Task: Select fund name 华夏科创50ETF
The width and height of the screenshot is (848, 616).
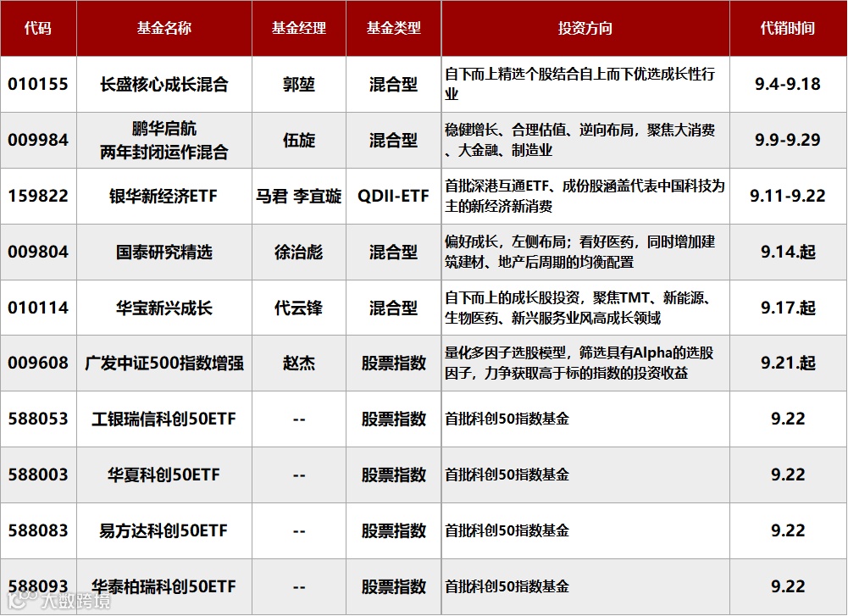Action: click(x=164, y=474)
